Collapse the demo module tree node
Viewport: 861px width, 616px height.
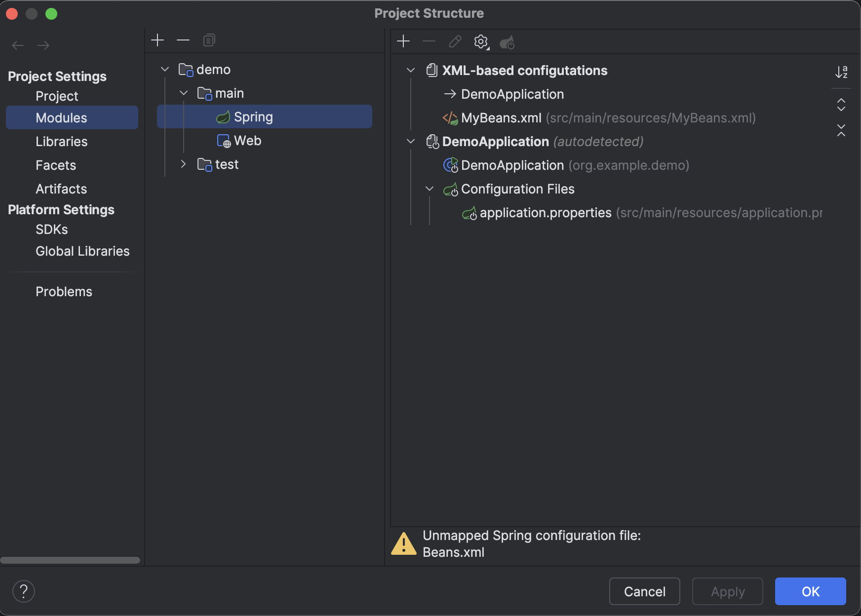(165, 70)
